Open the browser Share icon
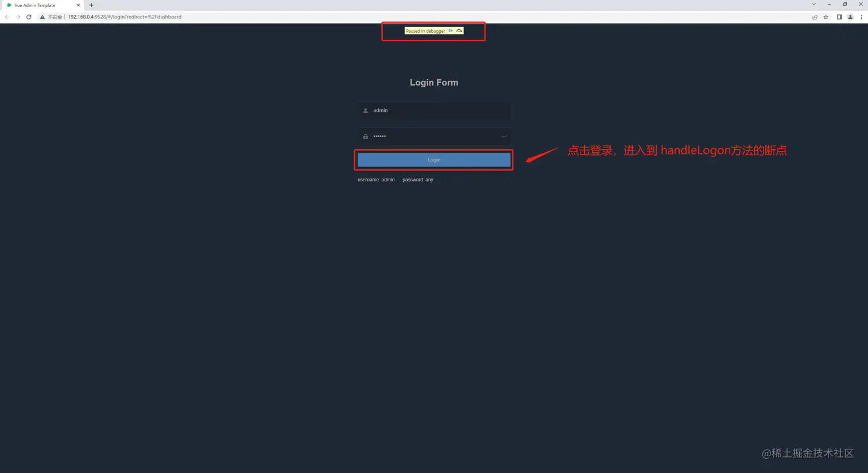This screenshot has width=868, height=473. [815, 17]
